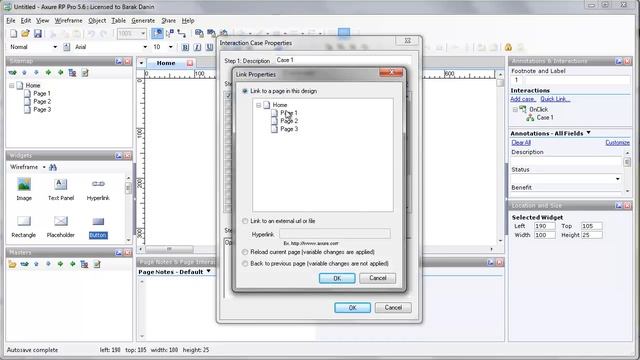Open the Edit menu
This screenshot has height=360, width=640.
26,20
